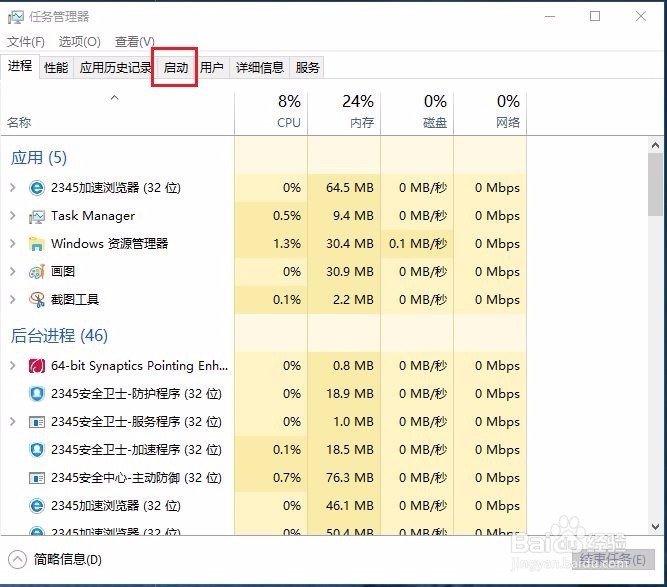The height and width of the screenshot is (587, 667).
Task: Click the 截图工具 scissors icon
Action: pyautogui.click(x=37, y=300)
